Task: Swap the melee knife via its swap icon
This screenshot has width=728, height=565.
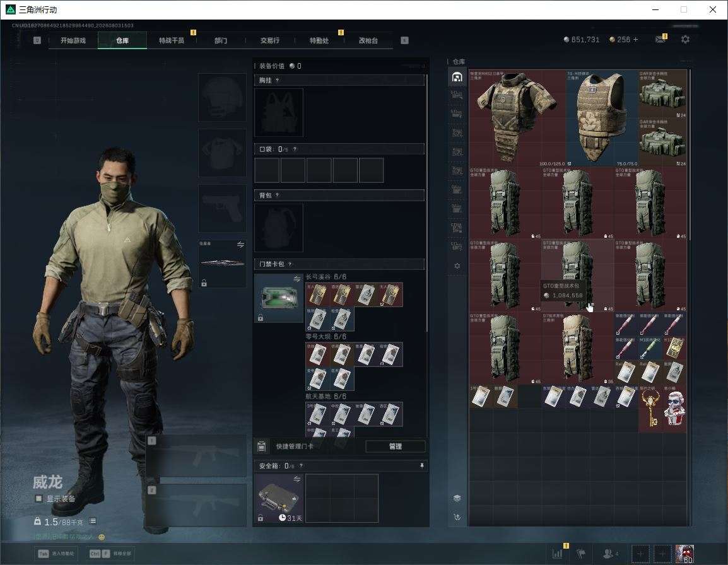Action: (240, 245)
